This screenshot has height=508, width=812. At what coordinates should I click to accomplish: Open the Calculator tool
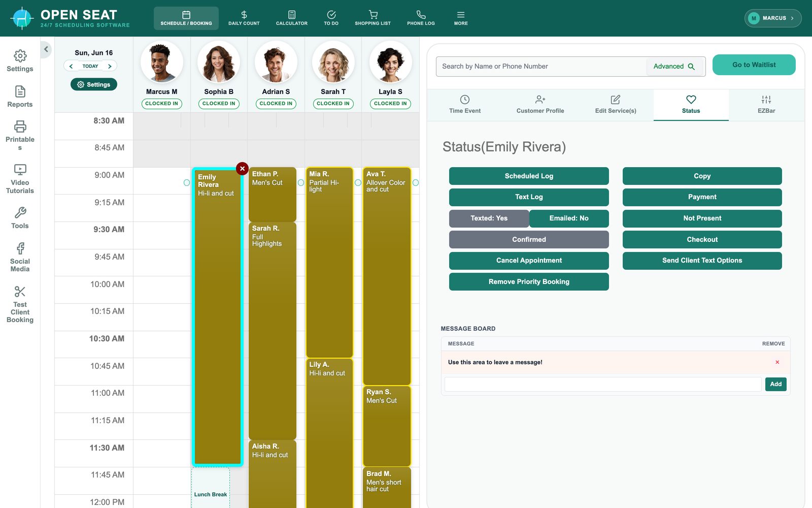[291, 18]
